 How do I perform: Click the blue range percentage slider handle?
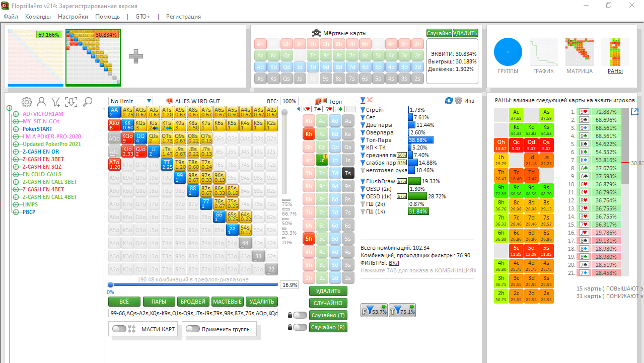click(110, 285)
